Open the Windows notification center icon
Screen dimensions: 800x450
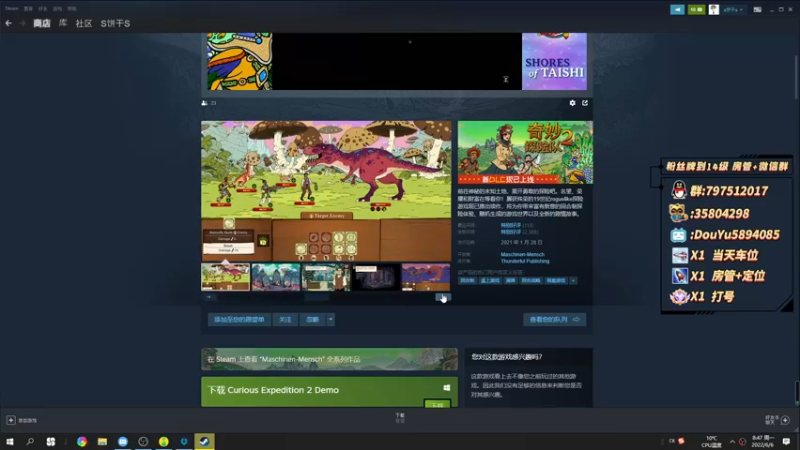pos(786,441)
